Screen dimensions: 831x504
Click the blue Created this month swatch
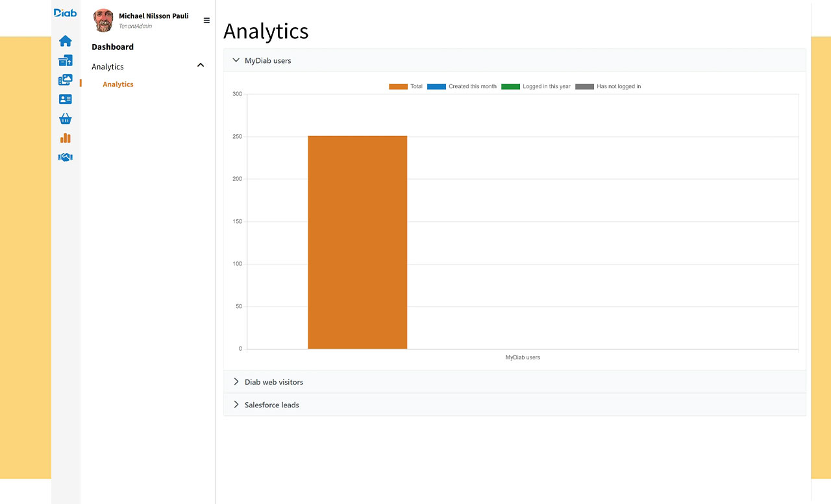(x=436, y=86)
